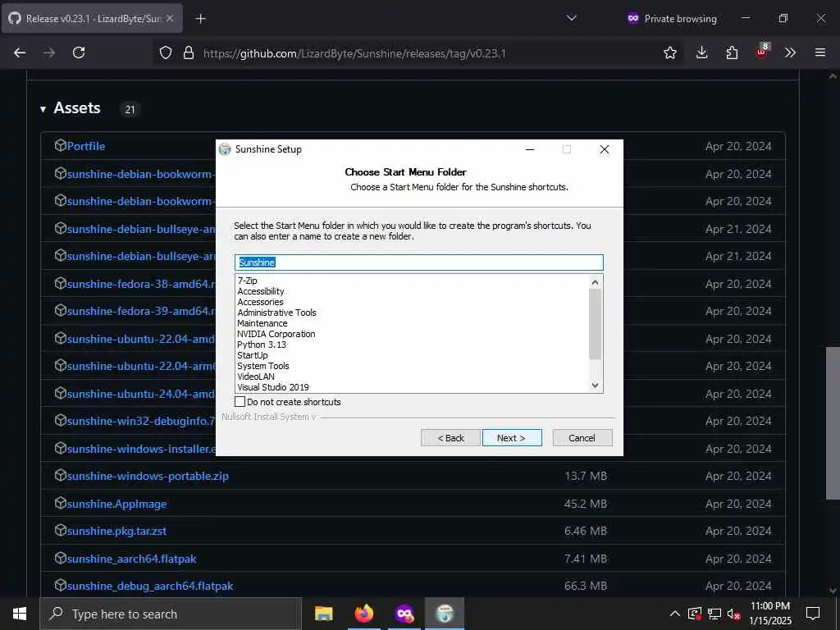The image size is (840, 630).
Task: Bookmark this page with star icon
Action: (x=670, y=52)
